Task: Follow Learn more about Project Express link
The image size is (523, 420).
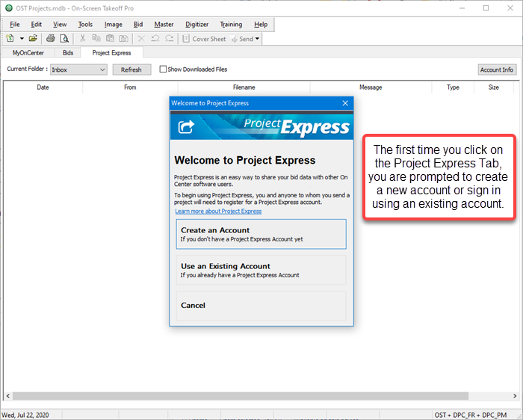Action: click(218, 211)
